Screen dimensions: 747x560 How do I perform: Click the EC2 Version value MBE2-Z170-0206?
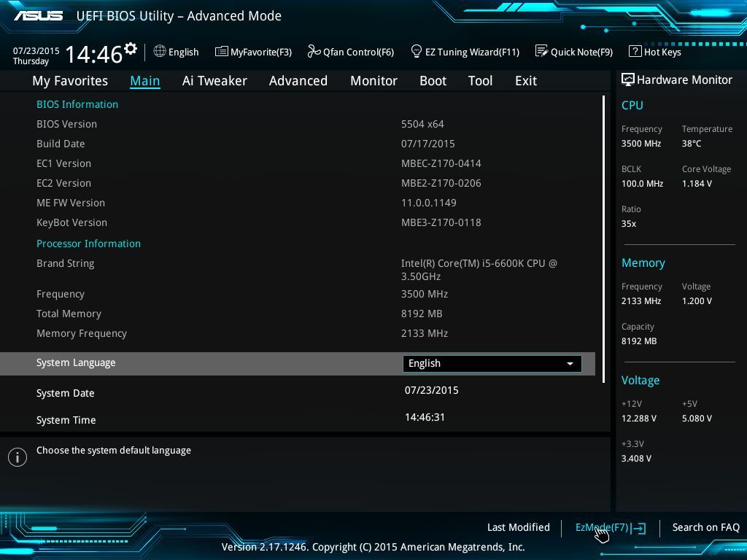point(441,183)
